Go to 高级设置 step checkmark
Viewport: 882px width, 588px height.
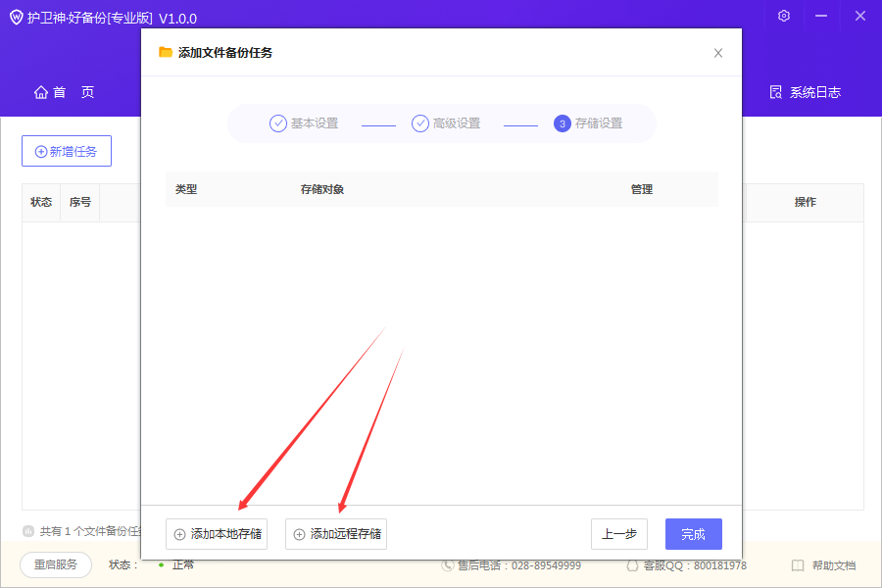(420, 123)
